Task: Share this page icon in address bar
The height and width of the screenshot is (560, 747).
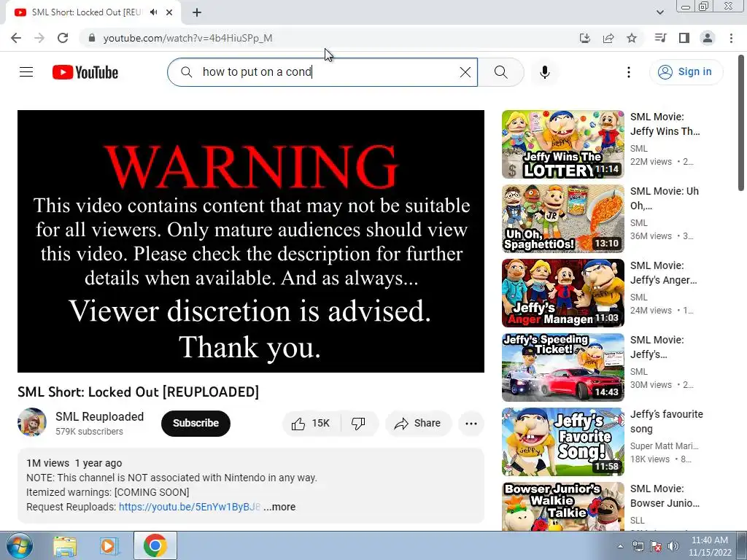Action: (608, 38)
